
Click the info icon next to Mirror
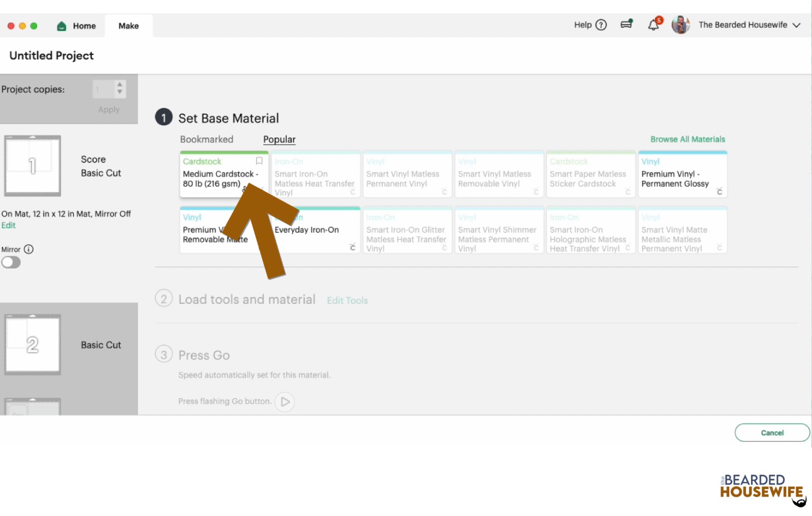point(29,249)
